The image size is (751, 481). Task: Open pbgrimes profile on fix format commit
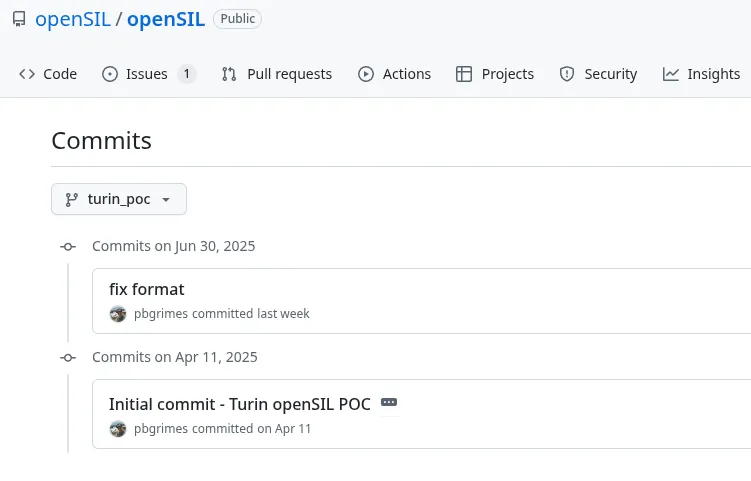coord(161,314)
